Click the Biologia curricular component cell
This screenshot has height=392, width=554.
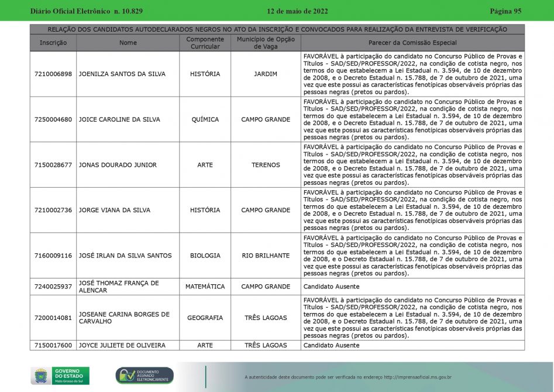pos(205,256)
